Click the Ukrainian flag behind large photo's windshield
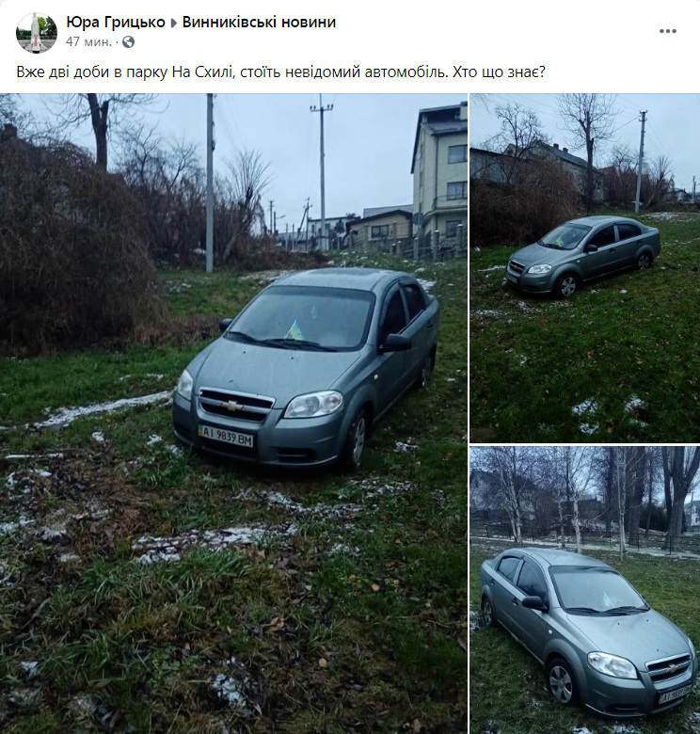The height and width of the screenshot is (734, 700). pos(294,330)
